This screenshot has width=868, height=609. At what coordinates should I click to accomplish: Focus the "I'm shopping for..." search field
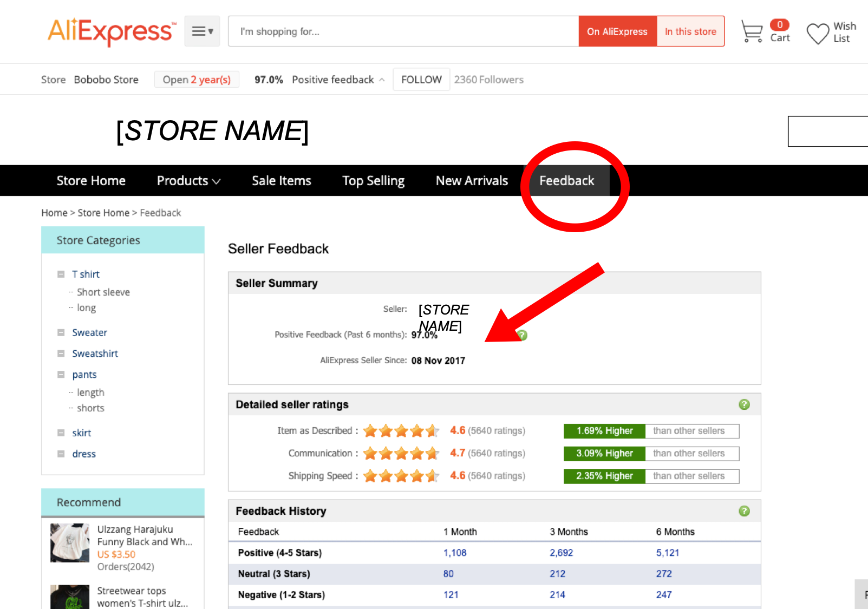(403, 31)
